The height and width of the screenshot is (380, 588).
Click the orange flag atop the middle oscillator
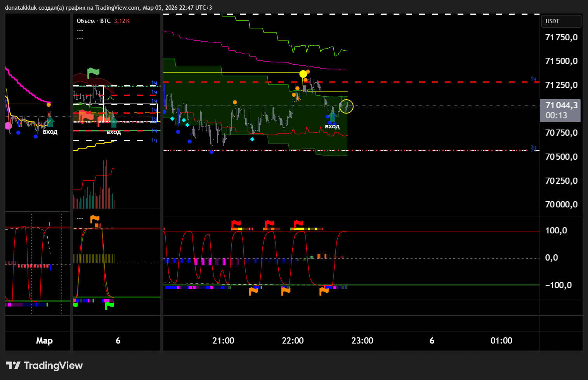pos(95,219)
